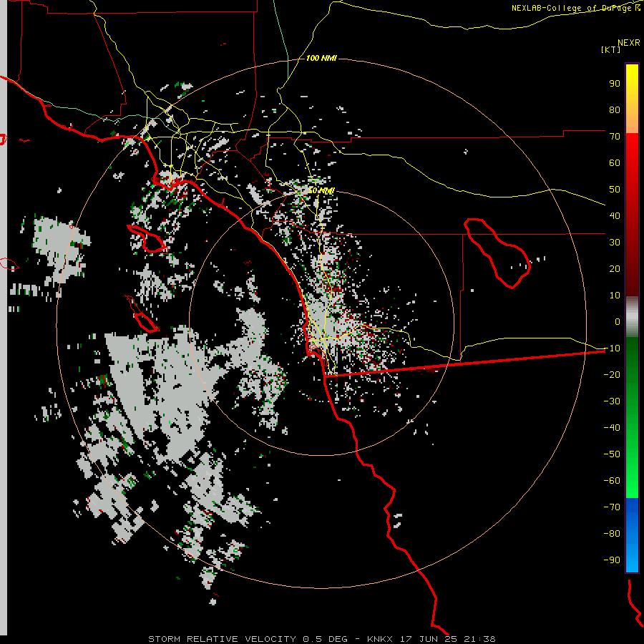Click the positive 60 scale value
Image resolution: width=644 pixels, height=644 pixels.
(615, 162)
